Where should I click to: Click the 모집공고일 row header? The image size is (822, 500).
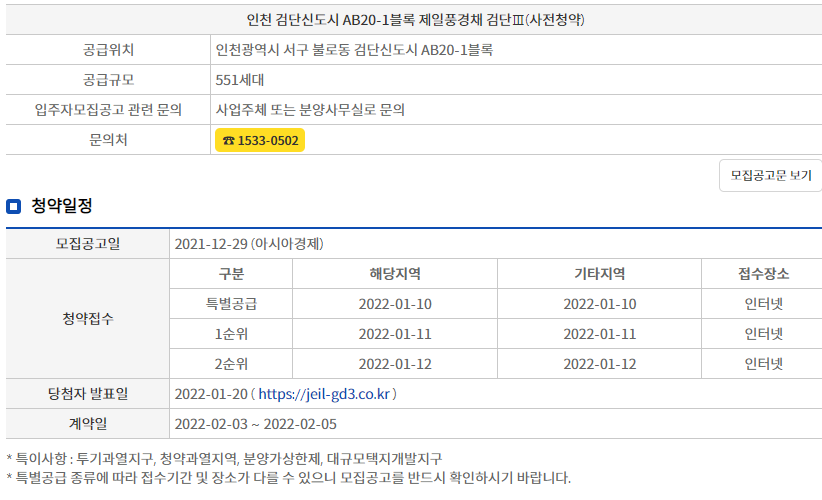[x=88, y=244]
